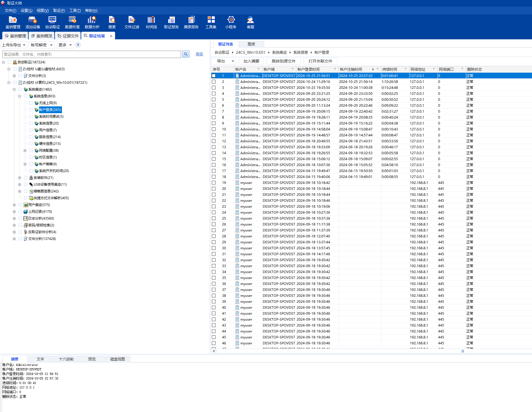Select USB设备使用痕迹(11) tree node

[x=50, y=184]
